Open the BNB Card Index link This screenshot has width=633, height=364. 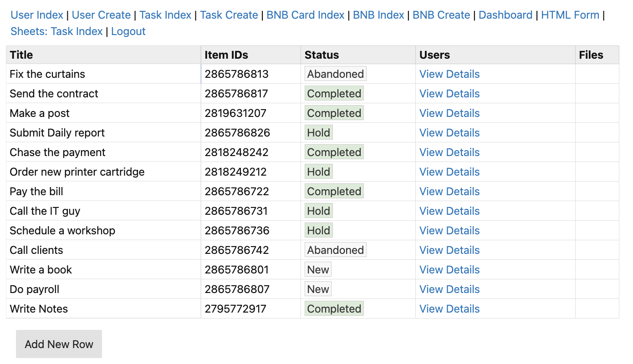[306, 15]
